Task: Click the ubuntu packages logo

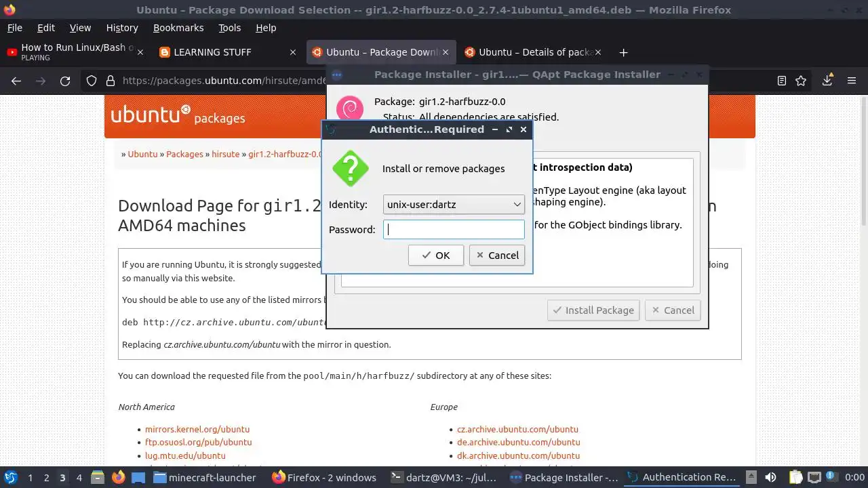Action: pos(178,115)
